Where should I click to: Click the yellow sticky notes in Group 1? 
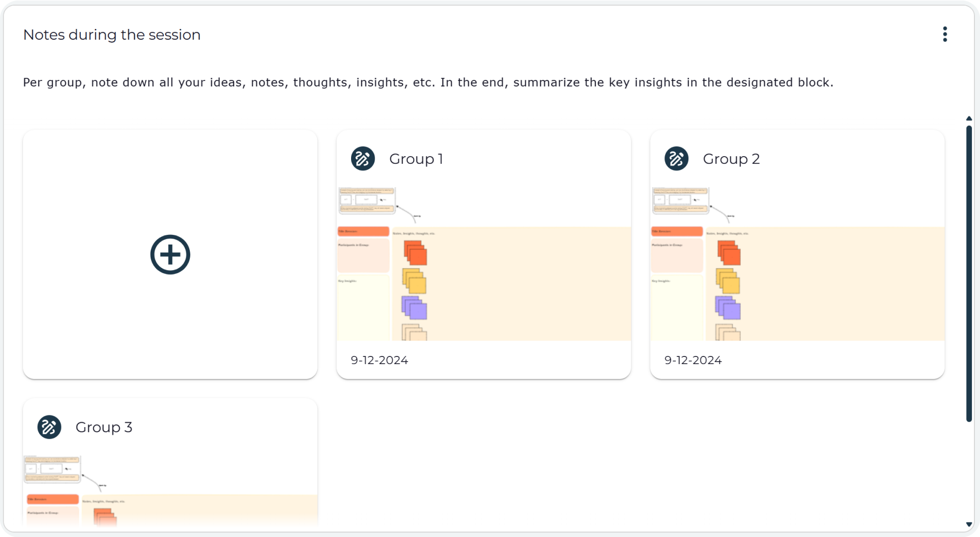pos(415,281)
